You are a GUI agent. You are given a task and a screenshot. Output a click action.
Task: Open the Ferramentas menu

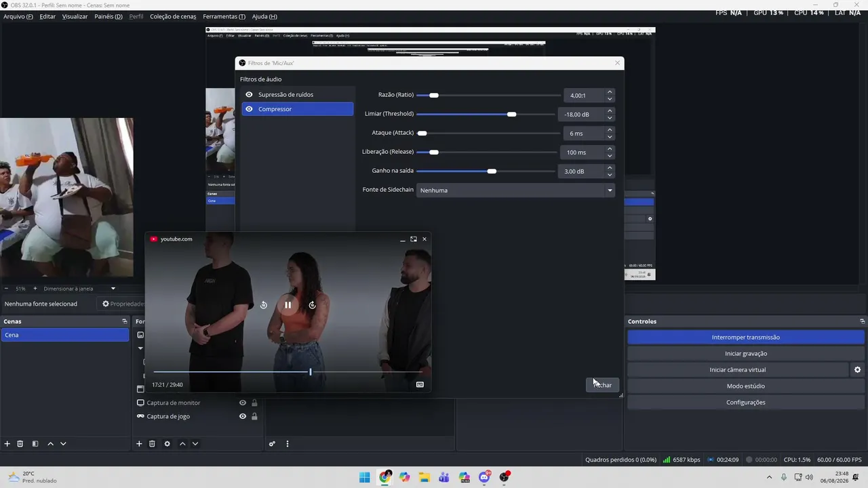(224, 16)
